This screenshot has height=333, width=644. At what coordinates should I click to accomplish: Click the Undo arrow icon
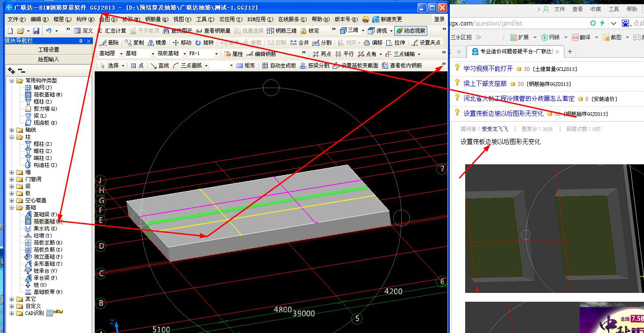pyautogui.click(x=48, y=31)
